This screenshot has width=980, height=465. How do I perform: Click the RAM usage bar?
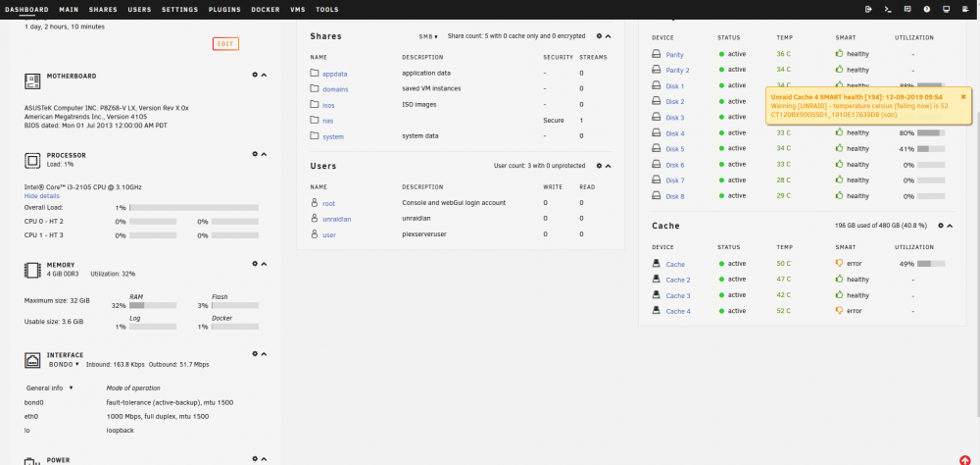(x=153, y=305)
